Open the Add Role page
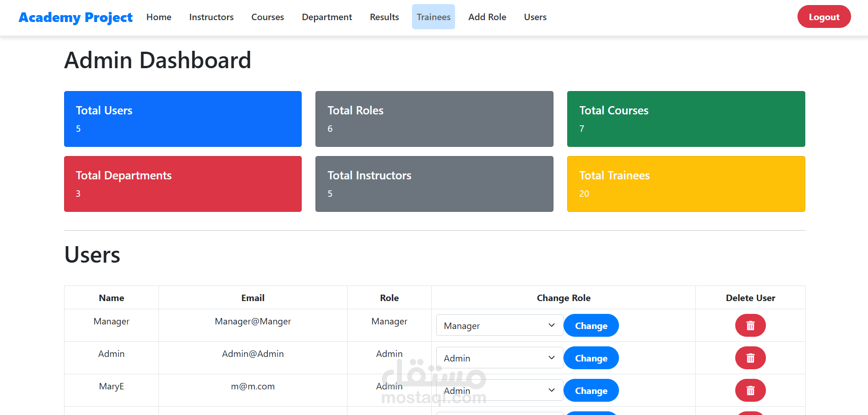The image size is (868, 415). coord(487,17)
